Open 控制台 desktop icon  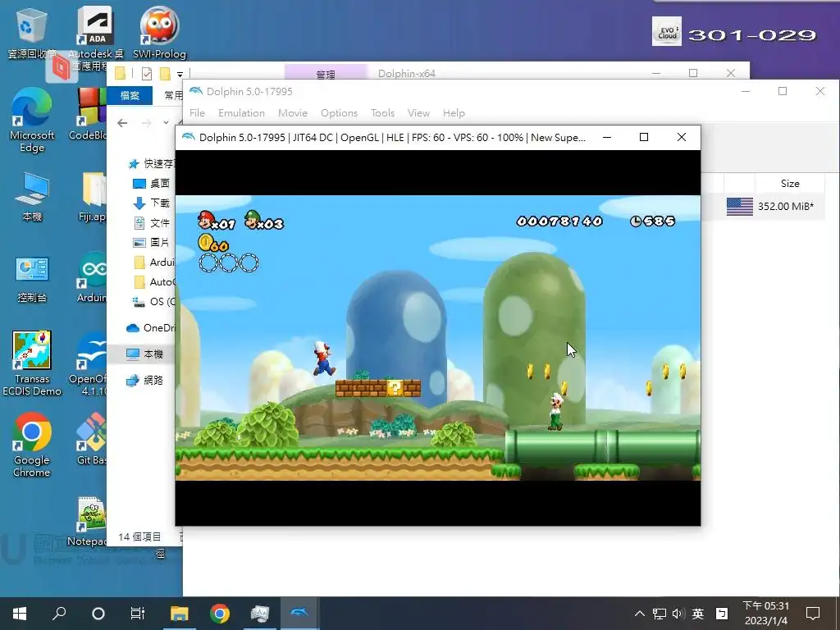click(x=32, y=279)
